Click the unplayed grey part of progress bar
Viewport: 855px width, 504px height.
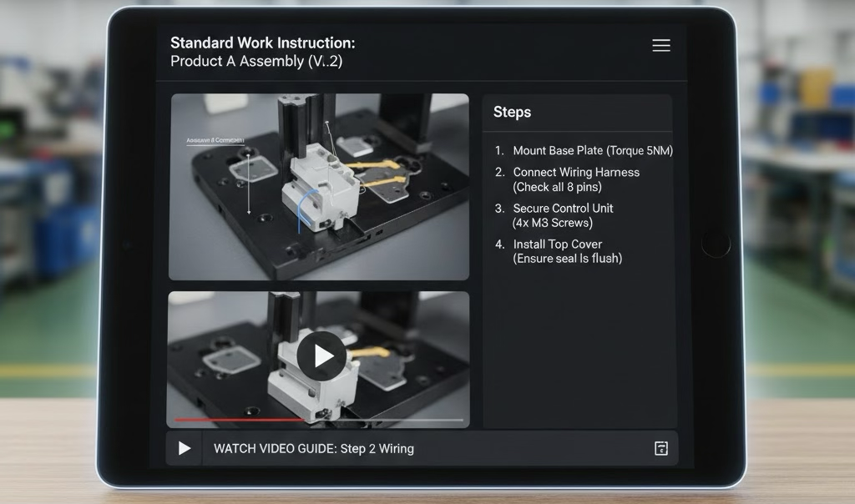tap(383, 420)
